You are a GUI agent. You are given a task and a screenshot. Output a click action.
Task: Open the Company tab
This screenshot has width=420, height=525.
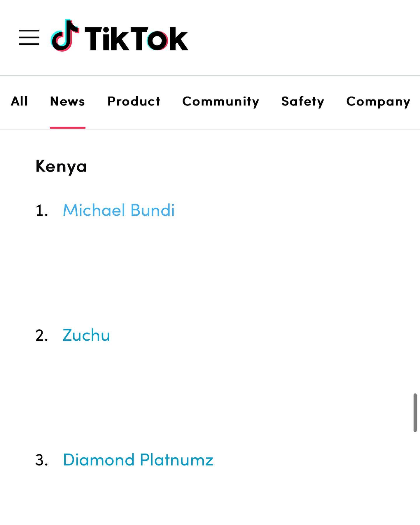(378, 101)
